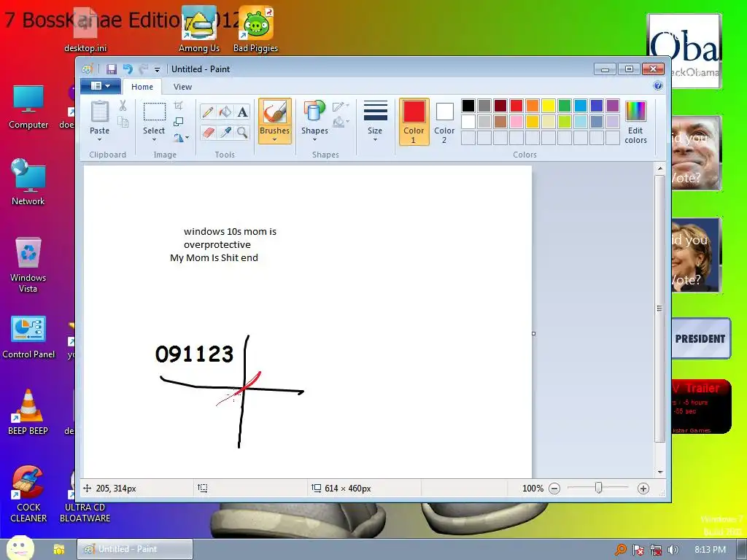Image resolution: width=747 pixels, height=560 pixels.
Task: Click the rectangular Select tool icon
Action: coord(155,112)
